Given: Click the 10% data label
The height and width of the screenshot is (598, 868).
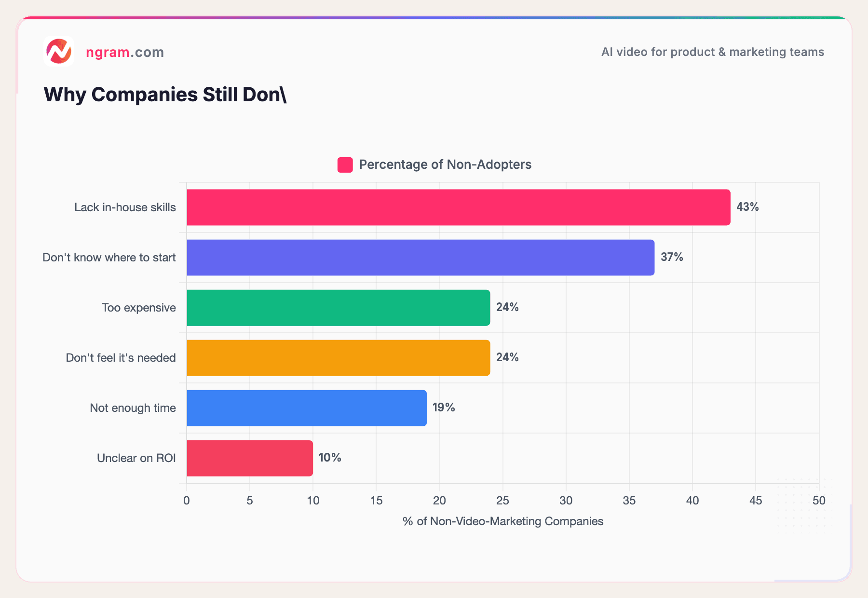Looking at the screenshot, I should coord(330,458).
